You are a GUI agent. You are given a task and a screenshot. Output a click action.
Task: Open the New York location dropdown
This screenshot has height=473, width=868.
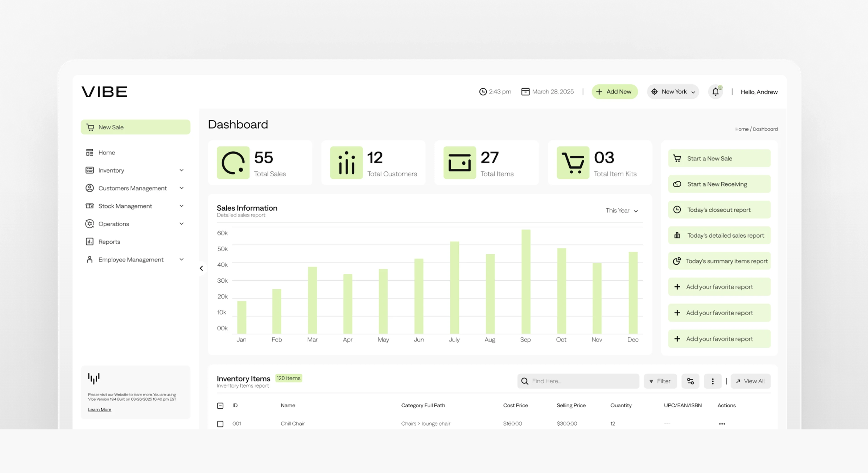[x=673, y=92]
